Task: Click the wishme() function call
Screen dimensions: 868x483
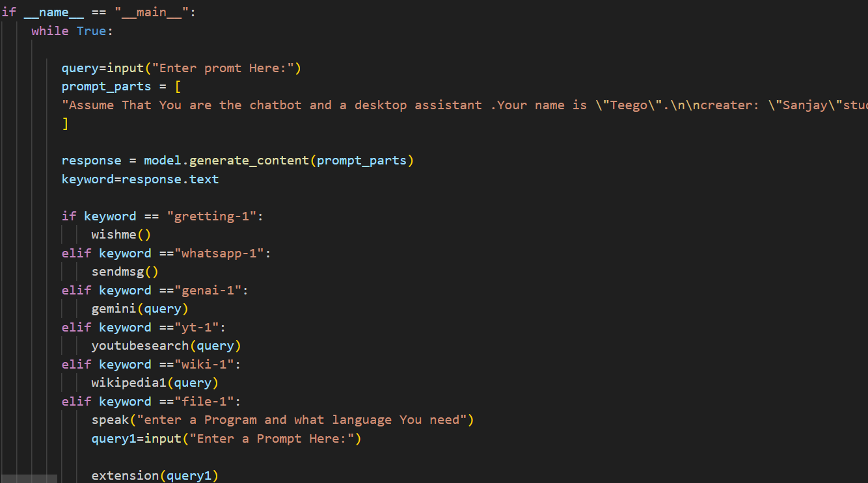Action: click(x=121, y=235)
